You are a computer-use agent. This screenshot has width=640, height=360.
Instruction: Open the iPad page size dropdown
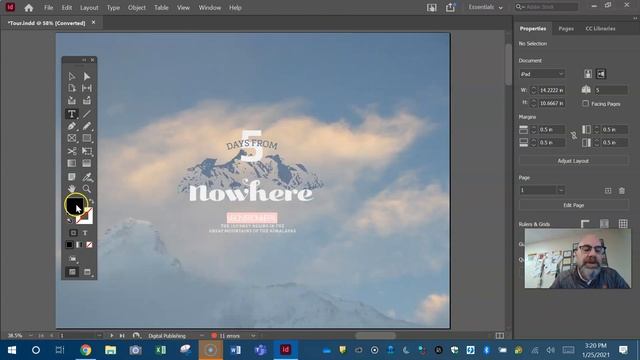(x=542, y=74)
